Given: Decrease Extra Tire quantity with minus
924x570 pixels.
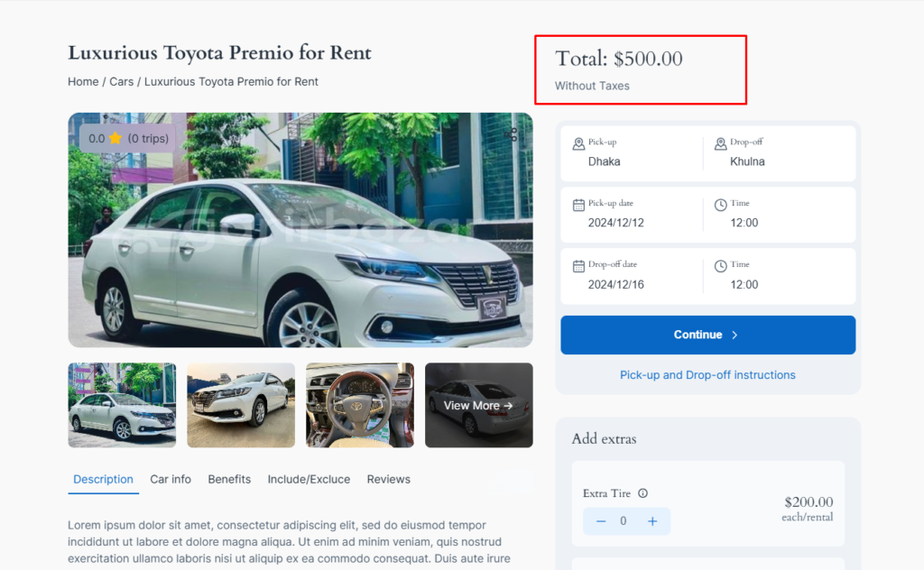Looking at the screenshot, I should tap(600, 521).
